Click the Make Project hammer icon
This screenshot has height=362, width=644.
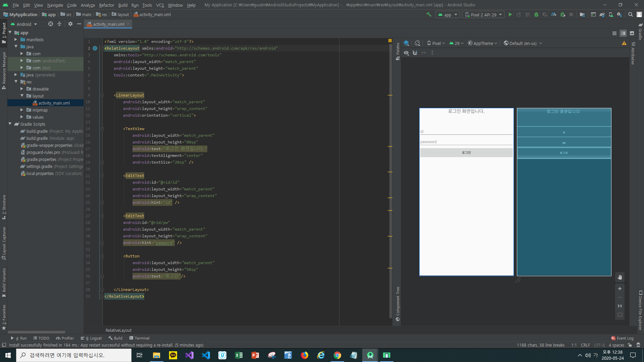429,15
